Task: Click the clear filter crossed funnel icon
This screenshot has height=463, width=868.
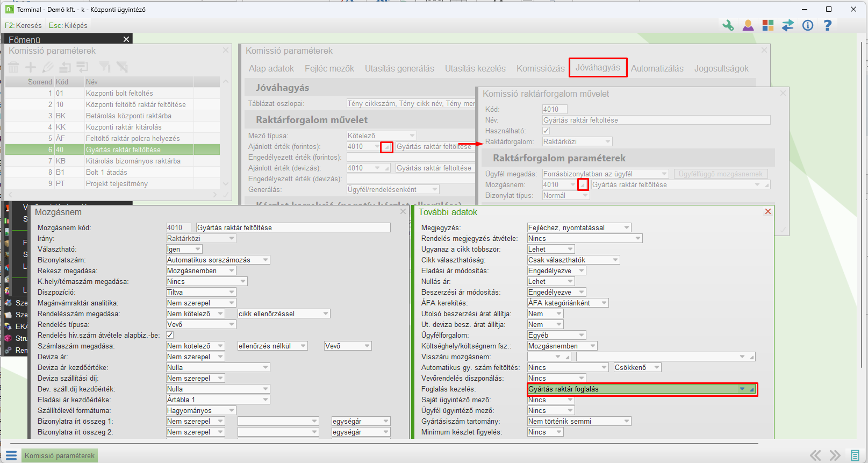Action: tap(123, 67)
